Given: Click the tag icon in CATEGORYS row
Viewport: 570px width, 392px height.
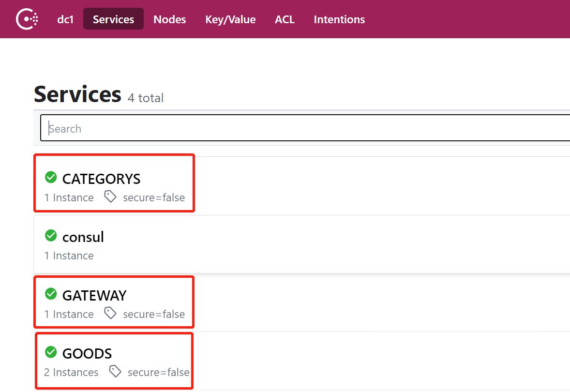Looking at the screenshot, I should tap(110, 196).
